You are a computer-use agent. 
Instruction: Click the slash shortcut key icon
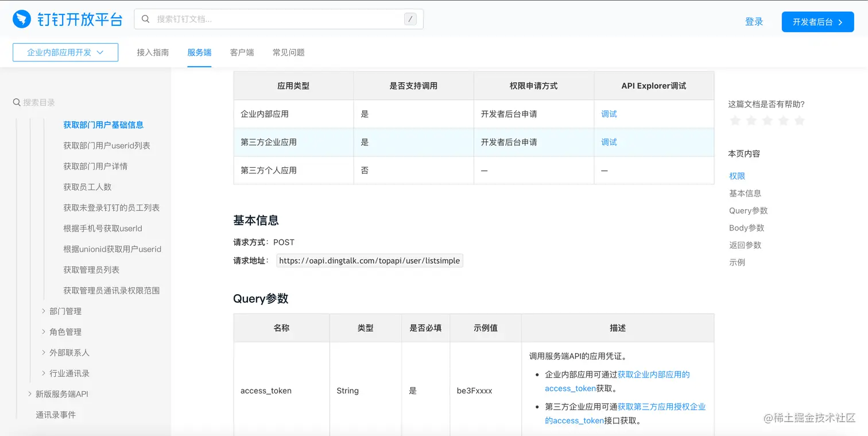coord(410,19)
